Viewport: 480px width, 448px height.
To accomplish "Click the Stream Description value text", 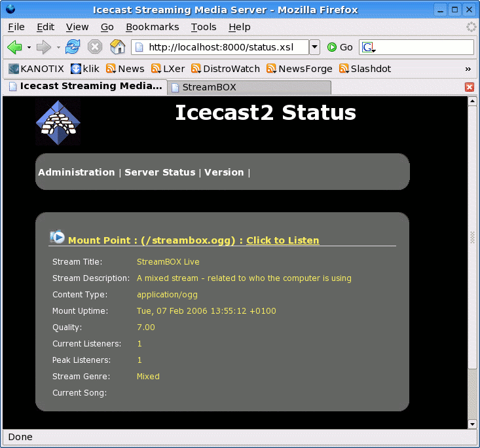I will pyautogui.click(x=244, y=278).
